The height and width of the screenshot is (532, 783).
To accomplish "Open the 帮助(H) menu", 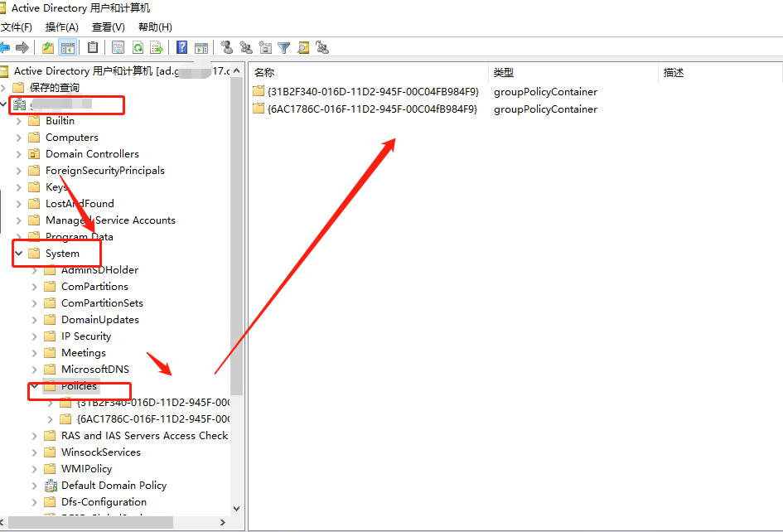I will click(x=155, y=27).
